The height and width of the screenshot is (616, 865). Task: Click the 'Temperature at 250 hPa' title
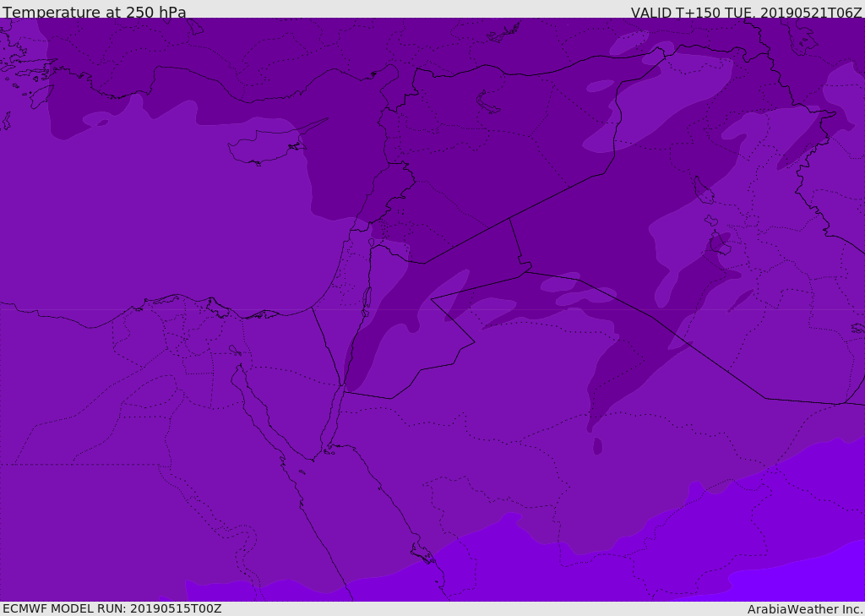95,12
